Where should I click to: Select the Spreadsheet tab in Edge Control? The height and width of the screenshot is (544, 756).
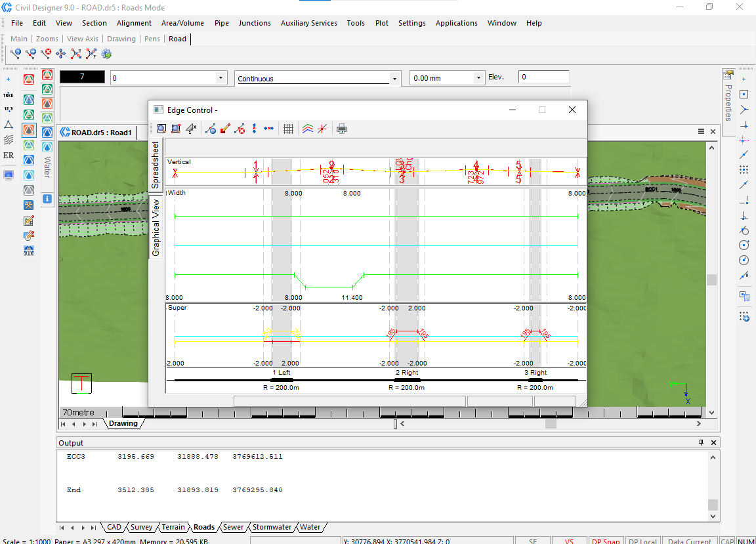[x=156, y=165]
